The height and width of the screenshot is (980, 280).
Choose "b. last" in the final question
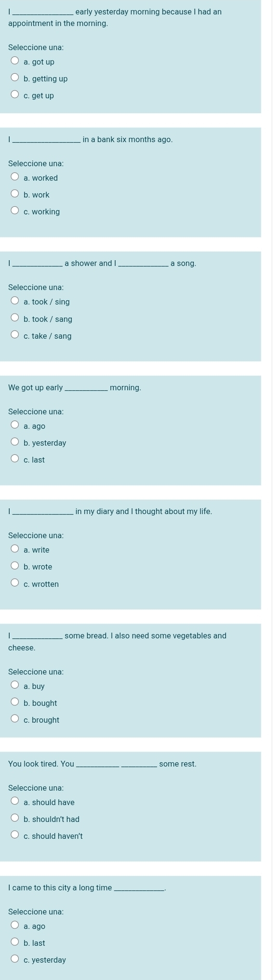click(x=15, y=943)
